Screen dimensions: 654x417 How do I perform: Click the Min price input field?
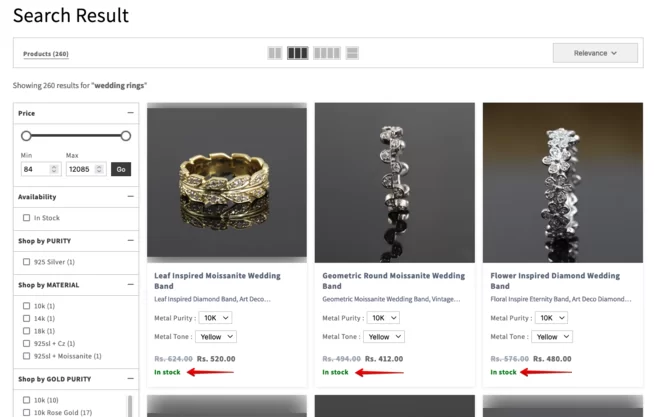(41, 169)
